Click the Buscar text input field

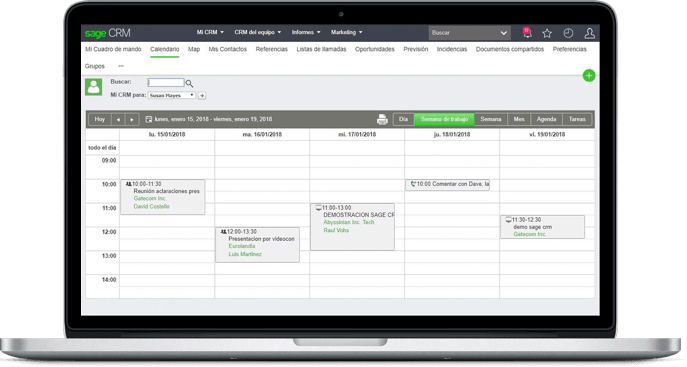166,82
